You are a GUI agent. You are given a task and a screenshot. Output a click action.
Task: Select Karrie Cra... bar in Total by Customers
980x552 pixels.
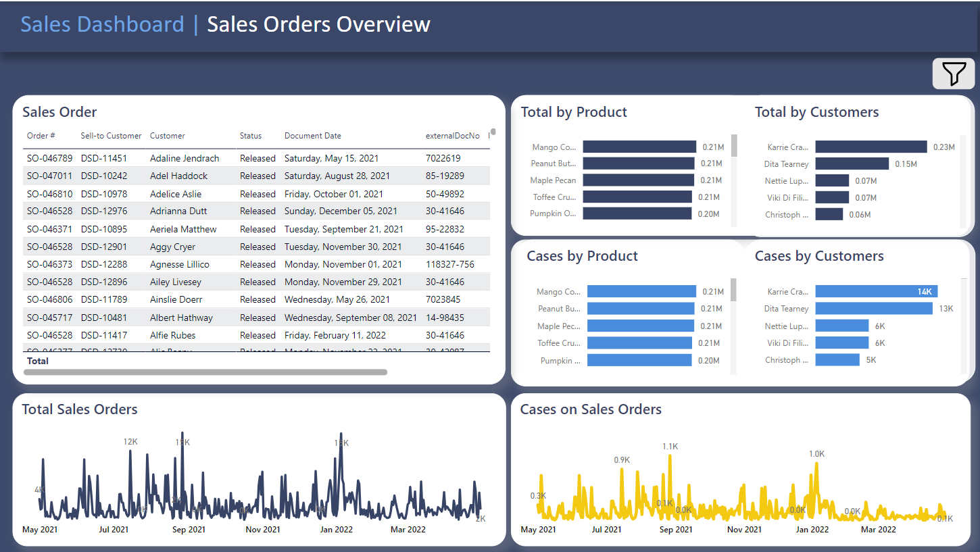coord(871,147)
